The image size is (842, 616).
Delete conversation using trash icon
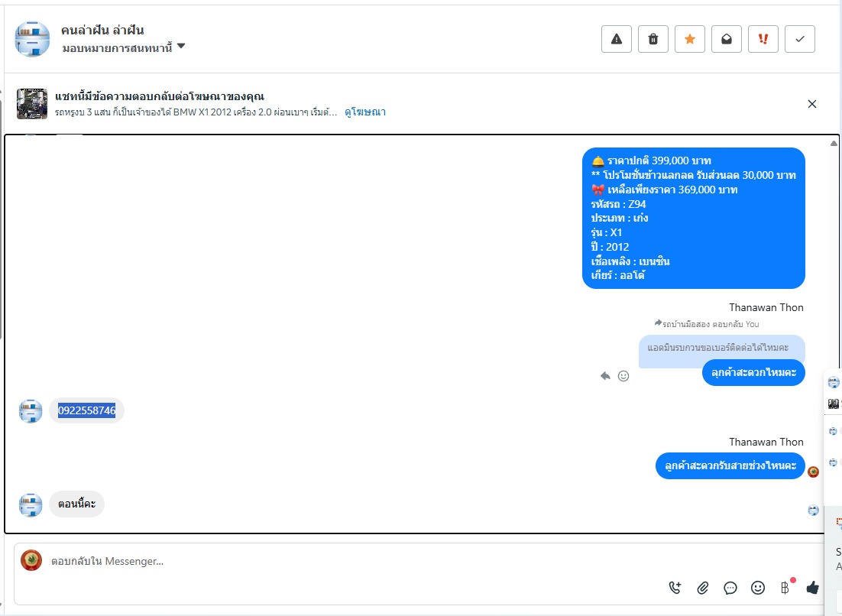653,39
